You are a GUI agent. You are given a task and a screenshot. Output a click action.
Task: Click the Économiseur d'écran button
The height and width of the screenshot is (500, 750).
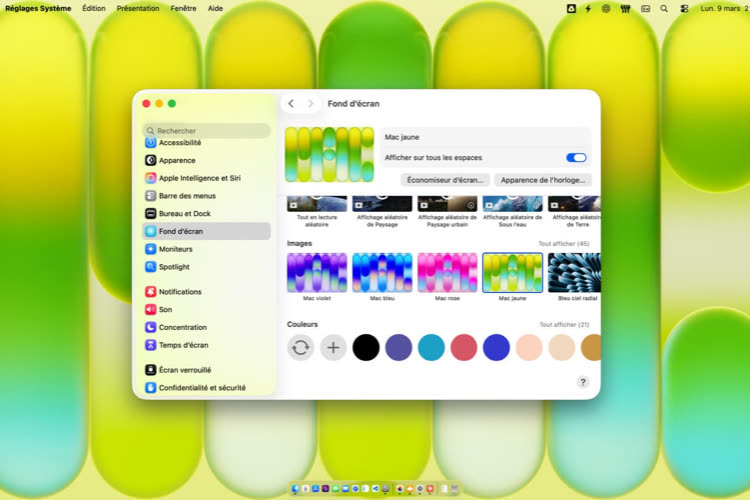[445, 180]
